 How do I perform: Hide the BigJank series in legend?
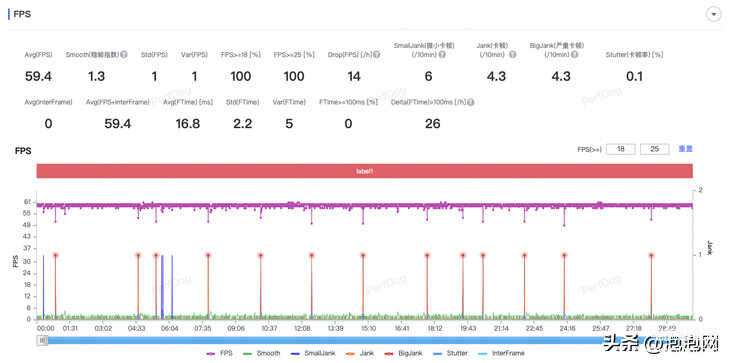pos(404,353)
